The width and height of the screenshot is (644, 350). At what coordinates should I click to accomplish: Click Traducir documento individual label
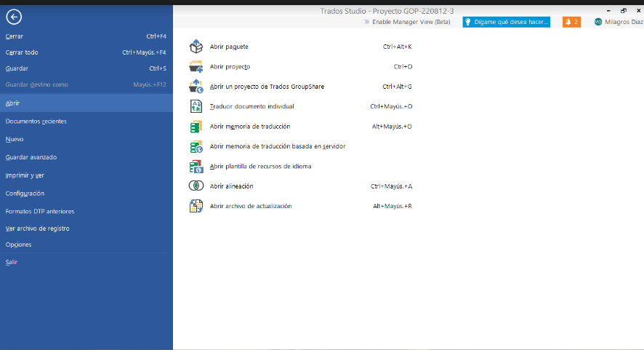tap(251, 106)
